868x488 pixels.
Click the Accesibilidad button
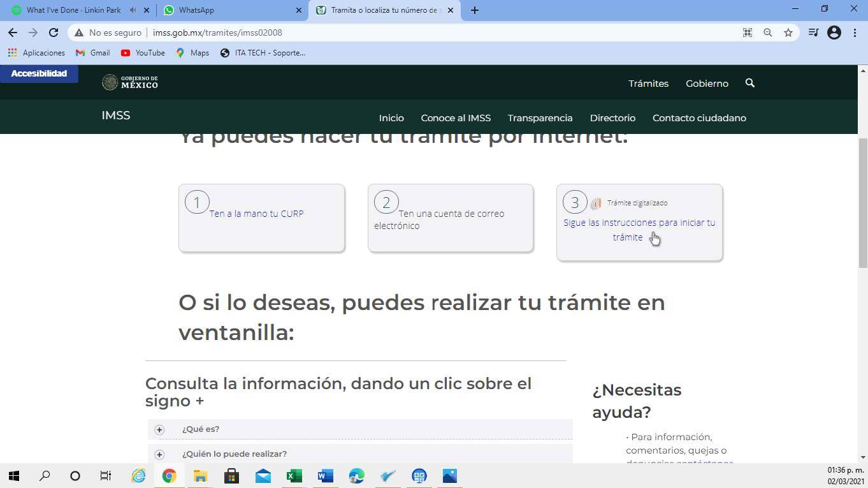pyautogui.click(x=39, y=73)
